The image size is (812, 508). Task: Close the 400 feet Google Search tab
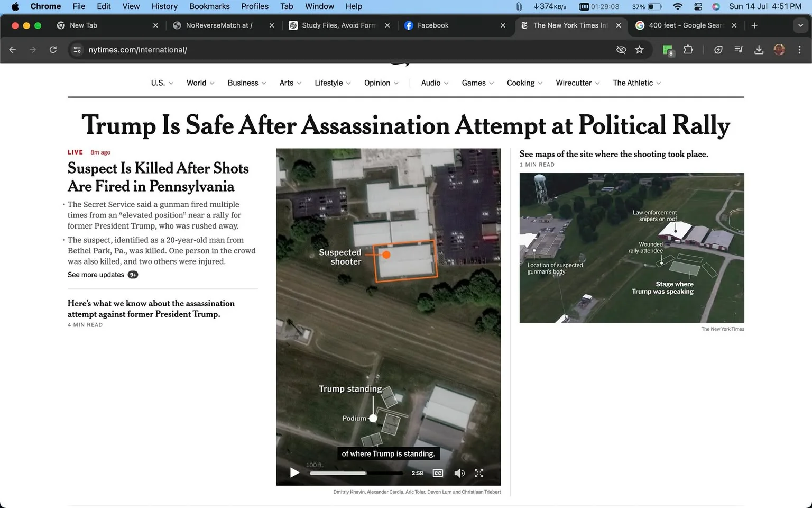coord(734,25)
